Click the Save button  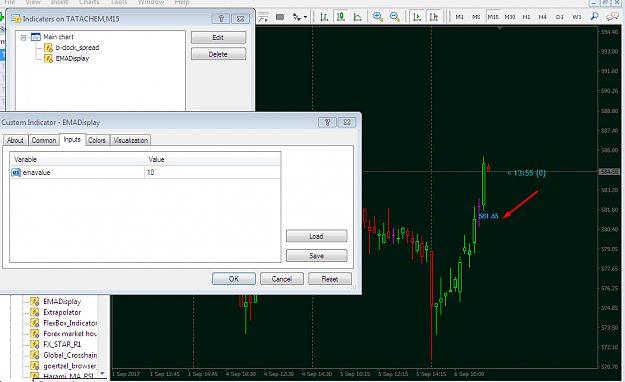pos(316,256)
